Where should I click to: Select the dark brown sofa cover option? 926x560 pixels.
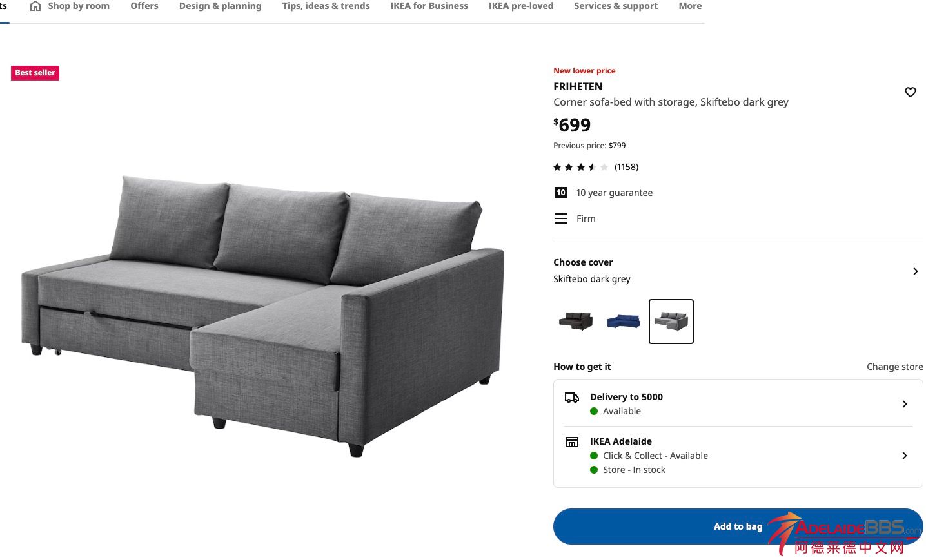576,321
